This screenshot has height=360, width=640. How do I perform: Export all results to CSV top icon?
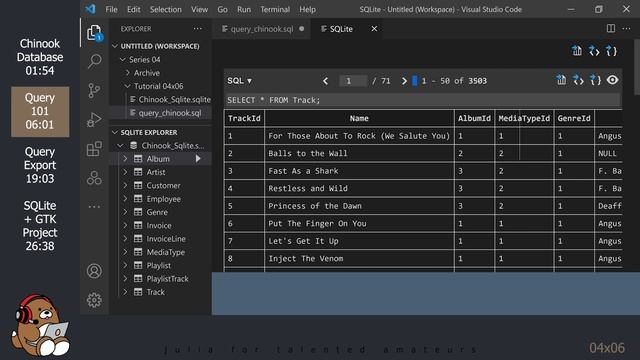tap(577, 51)
